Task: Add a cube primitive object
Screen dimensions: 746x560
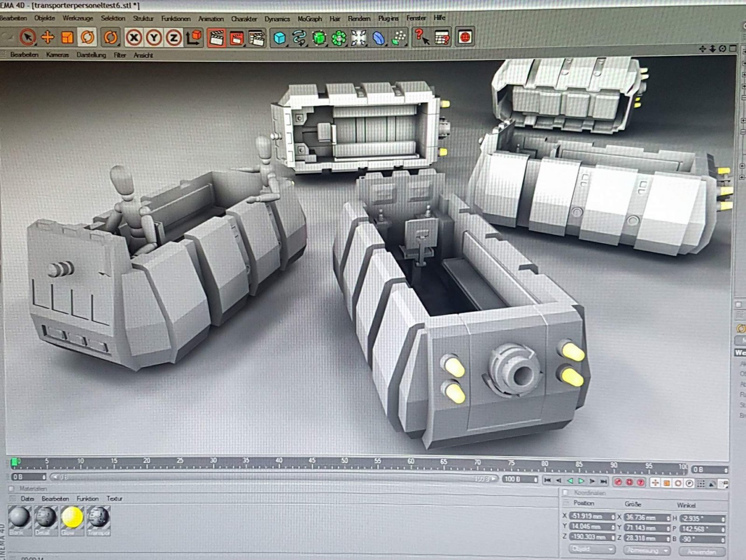Action: 280,38
